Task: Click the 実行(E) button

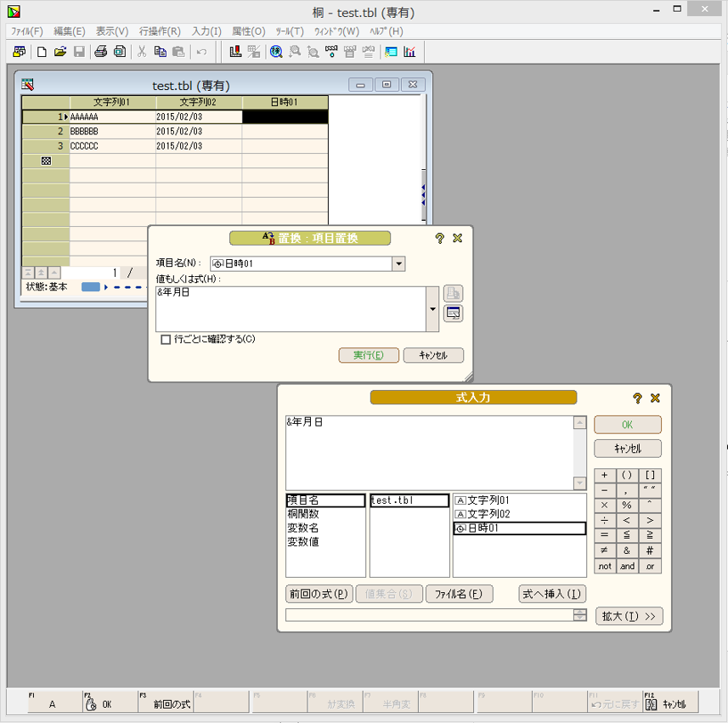Action: point(368,355)
